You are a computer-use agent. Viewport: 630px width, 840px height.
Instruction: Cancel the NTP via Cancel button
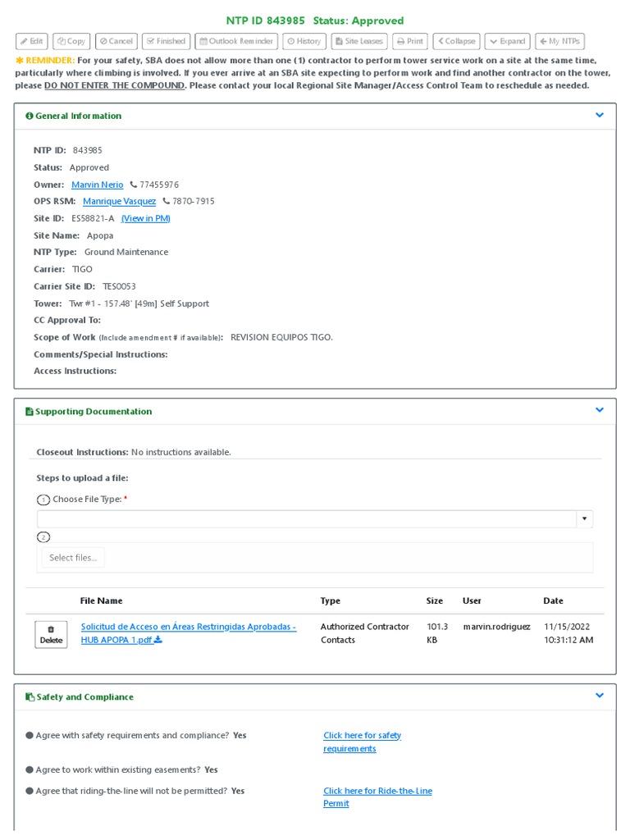point(116,41)
